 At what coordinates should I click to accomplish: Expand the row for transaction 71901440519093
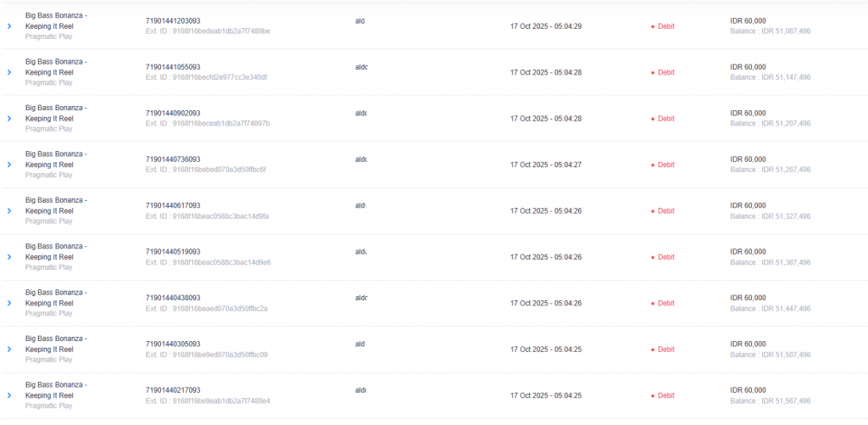point(9,256)
